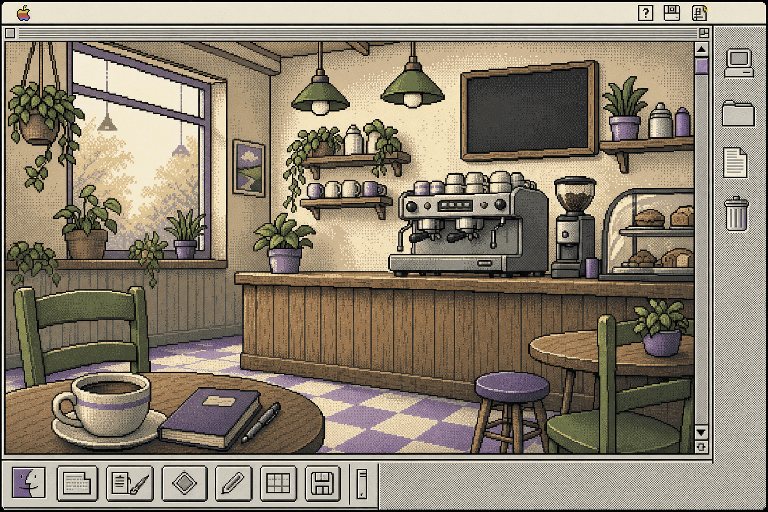The width and height of the screenshot is (768, 512).
Task: Select the Pencil tool
Action: pyautogui.click(x=233, y=484)
